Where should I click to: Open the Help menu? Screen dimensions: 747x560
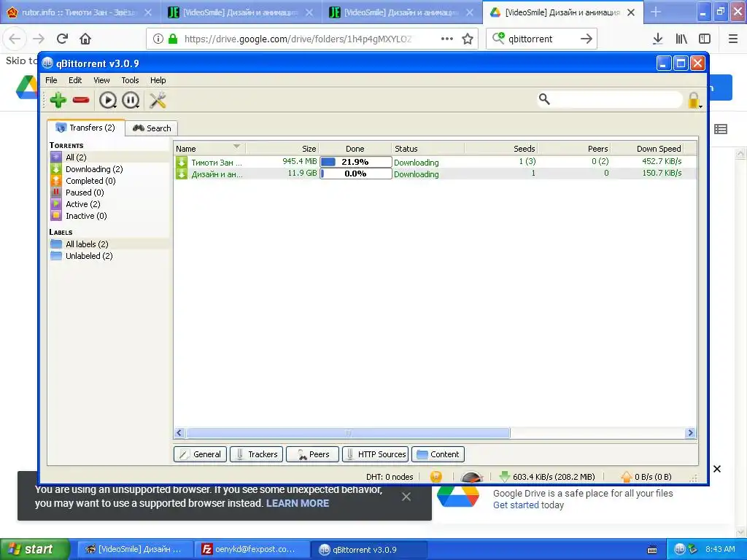click(158, 80)
